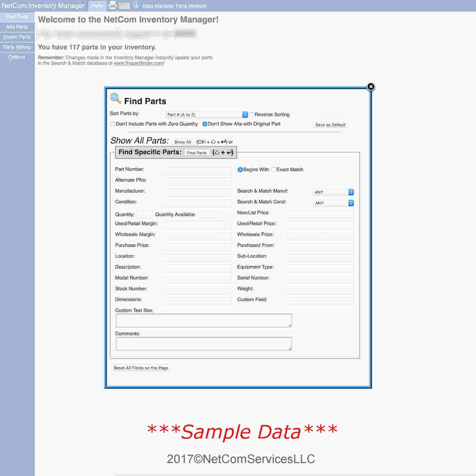Click the Condition input field
Screen dimensions: 476x476
[198, 203]
